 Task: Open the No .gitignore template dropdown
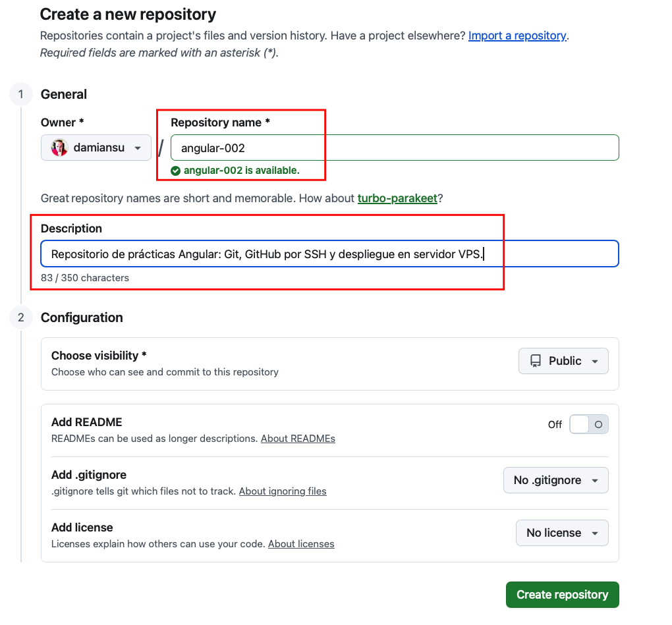(555, 480)
